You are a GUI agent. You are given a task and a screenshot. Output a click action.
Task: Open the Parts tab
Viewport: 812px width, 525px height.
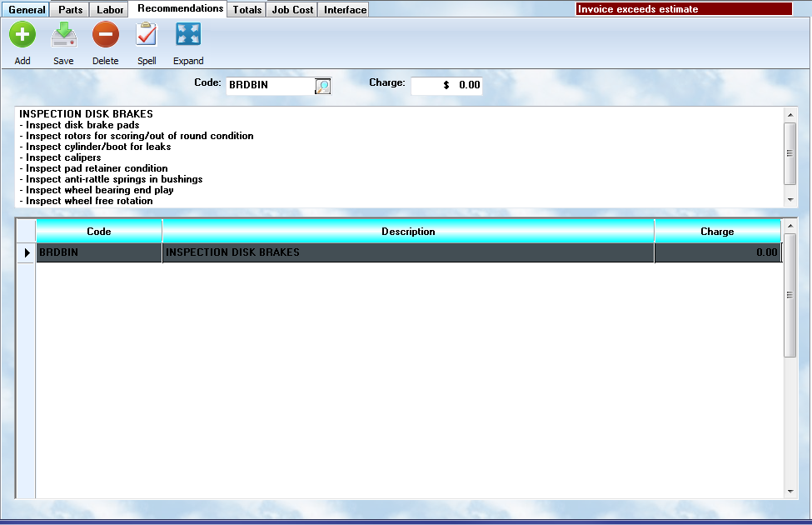(x=70, y=10)
